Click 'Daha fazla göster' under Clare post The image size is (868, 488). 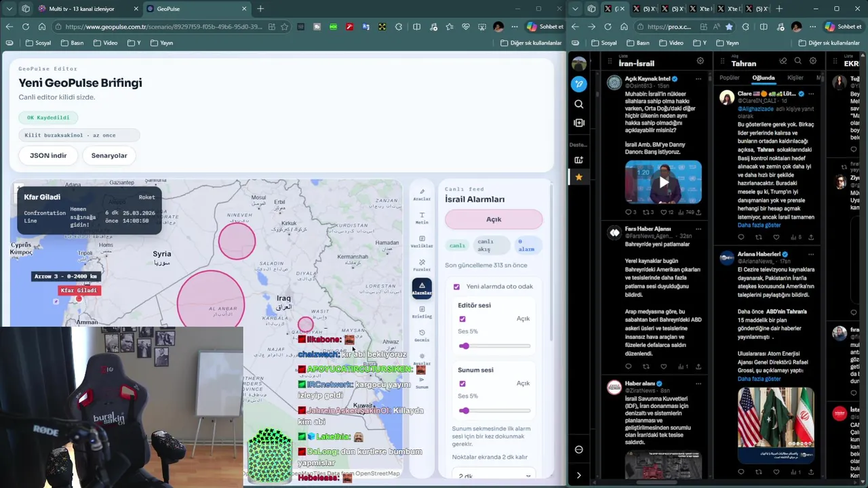point(759,225)
